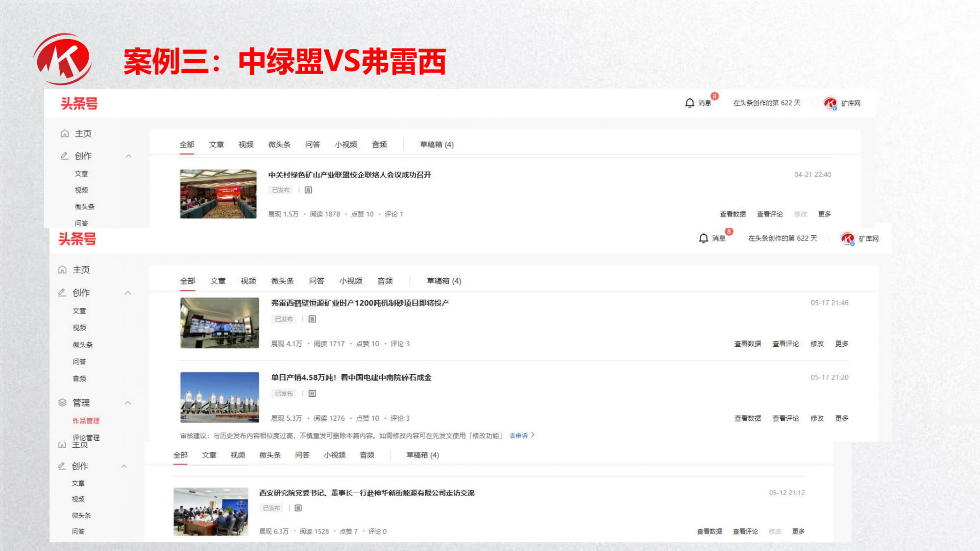Click the 05-17 21:46 timestamp

pos(830,303)
